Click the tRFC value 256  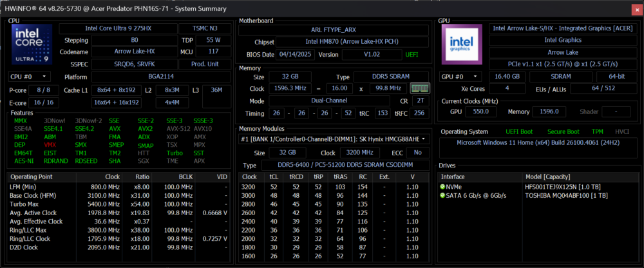click(x=420, y=113)
